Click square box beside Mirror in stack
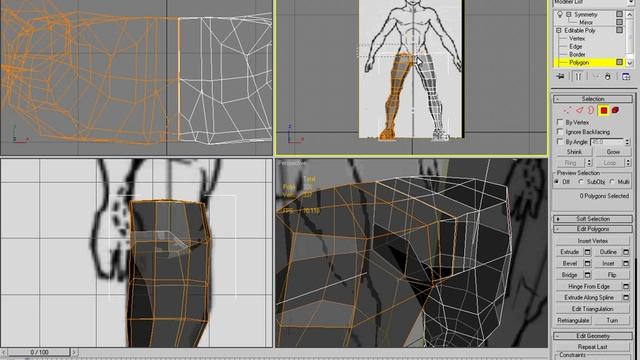The height and width of the screenshot is (360, 640). [x=619, y=22]
